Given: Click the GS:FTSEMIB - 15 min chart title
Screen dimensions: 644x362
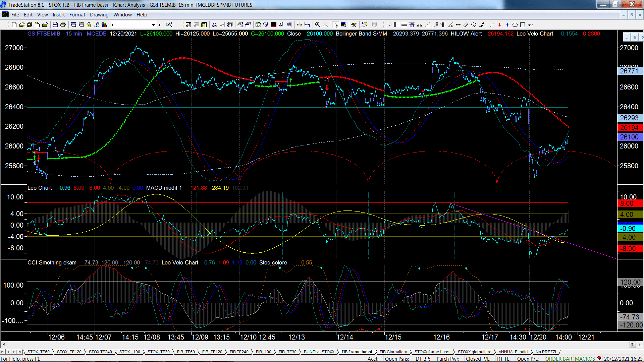Looking at the screenshot, I should pos(55,34).
